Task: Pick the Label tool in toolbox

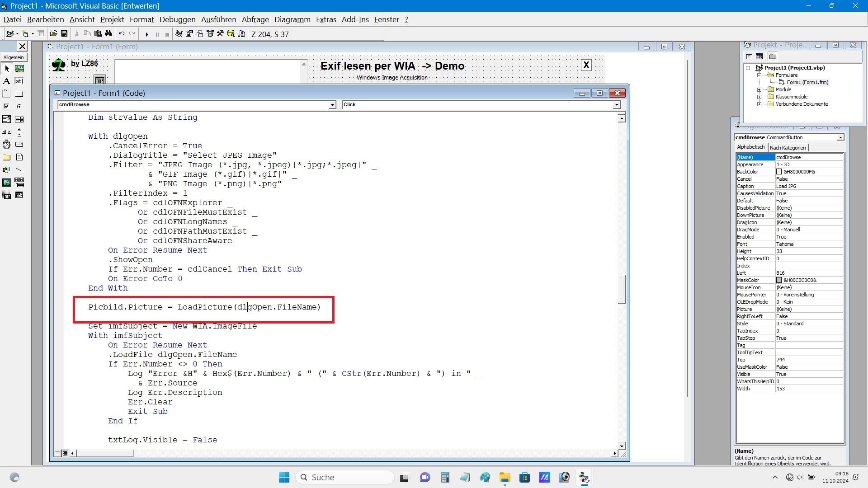Action: click(6, 81)
